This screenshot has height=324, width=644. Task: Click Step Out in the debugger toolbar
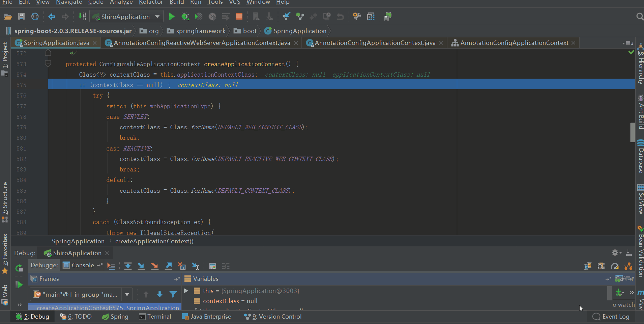click(x=169, y=266)
